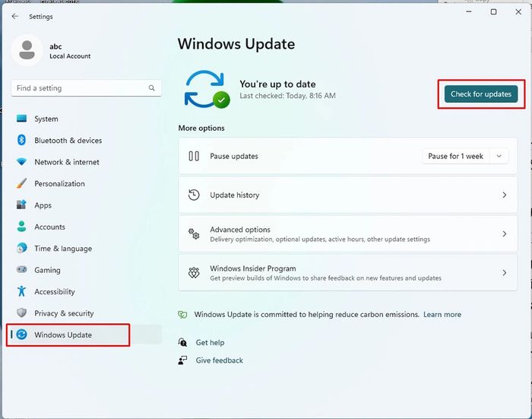Screen dimensions: 532x419
Task: Click the Give feedback link
Action: (x=219, y=360)
